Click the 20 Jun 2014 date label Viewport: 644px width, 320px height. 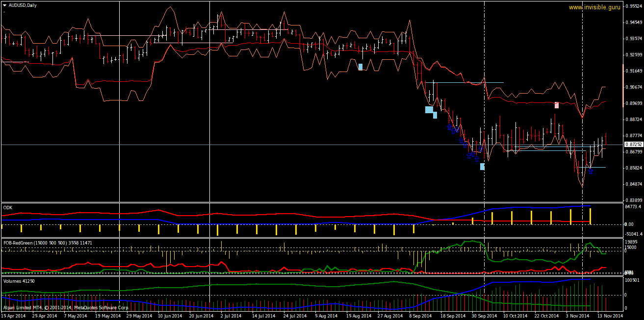(x=202, y=317)
